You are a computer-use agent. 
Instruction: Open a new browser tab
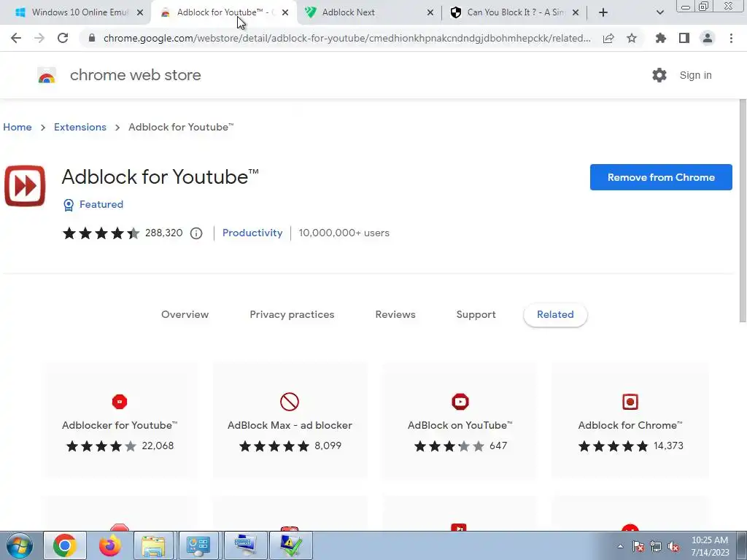[603, 12]
